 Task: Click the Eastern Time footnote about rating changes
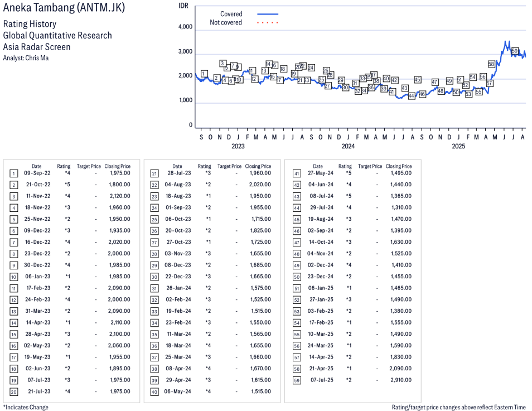pos(459,407)
